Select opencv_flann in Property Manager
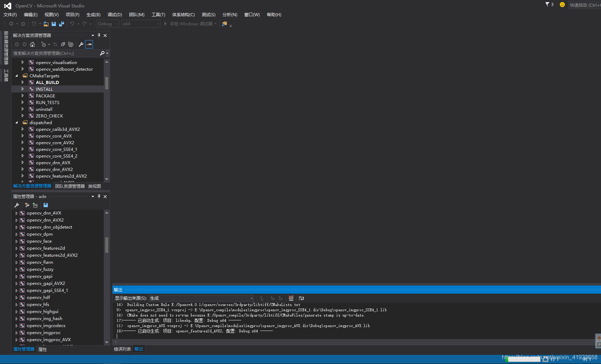Viewport: 601px width, 364px height. (40, 262)
